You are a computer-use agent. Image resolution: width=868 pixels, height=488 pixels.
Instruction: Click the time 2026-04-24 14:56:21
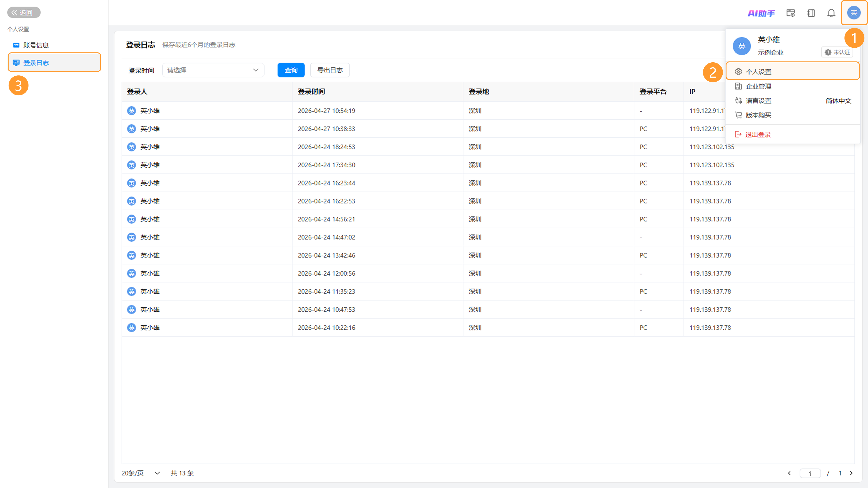[x=326, y=219]
